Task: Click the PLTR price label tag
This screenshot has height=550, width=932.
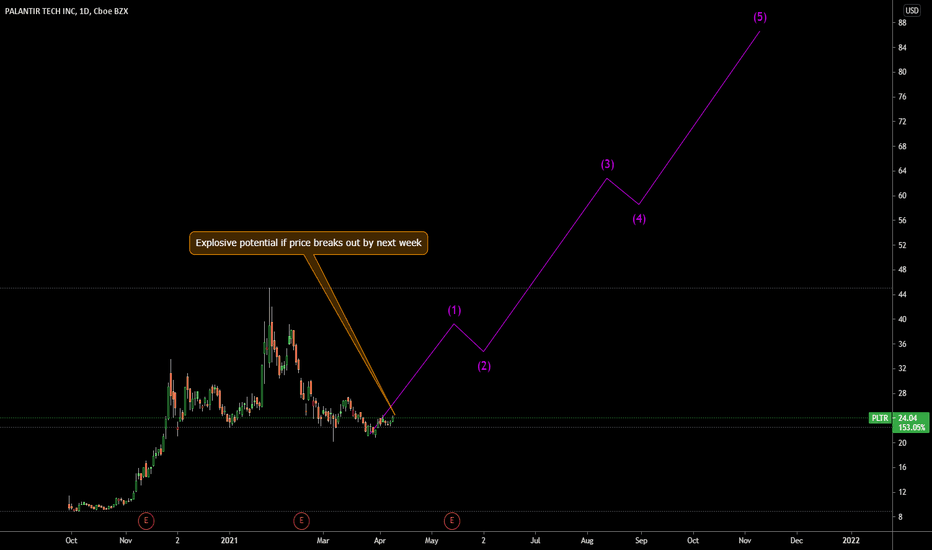Action: coord(880,418)
